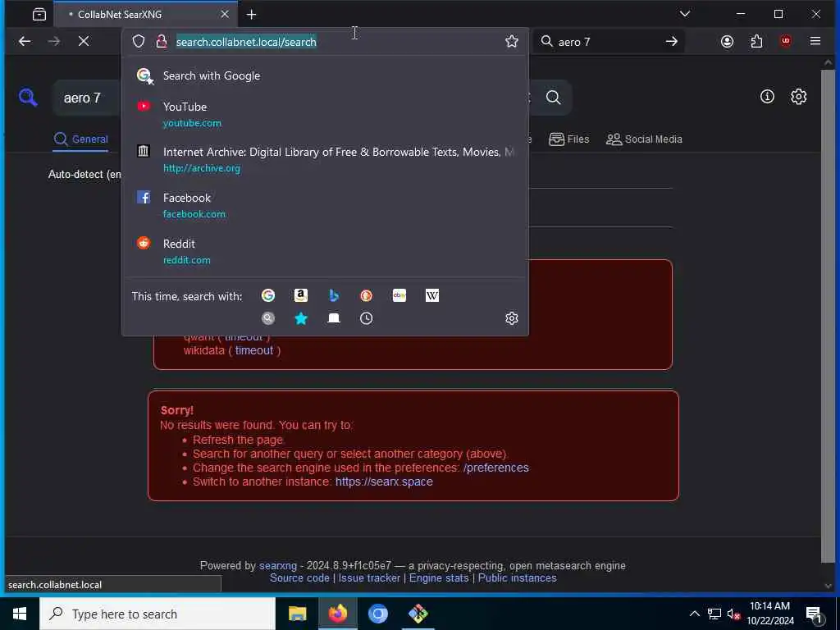This screenshot has height=630, width=840.
Task: Open the Firefox account icon
Action: (727, 41)
